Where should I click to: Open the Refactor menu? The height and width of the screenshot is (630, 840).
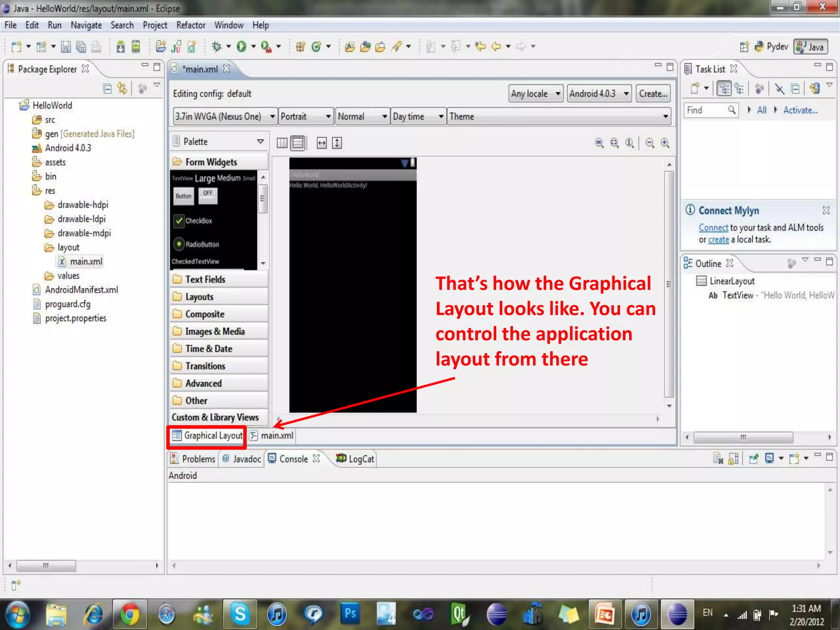click(x=191, y=25)
